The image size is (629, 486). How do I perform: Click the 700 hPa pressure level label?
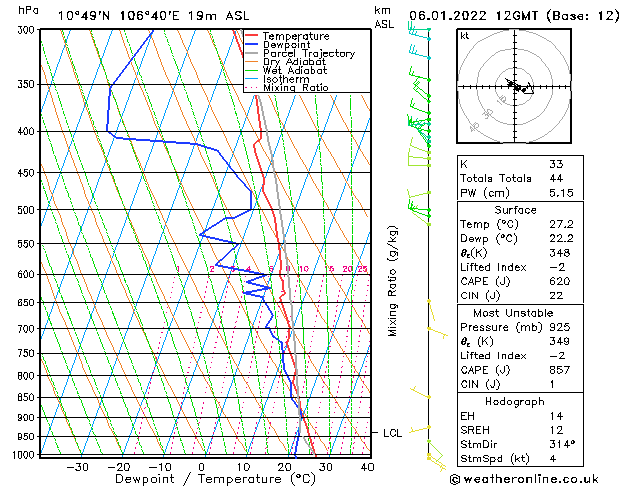(28, 329)
